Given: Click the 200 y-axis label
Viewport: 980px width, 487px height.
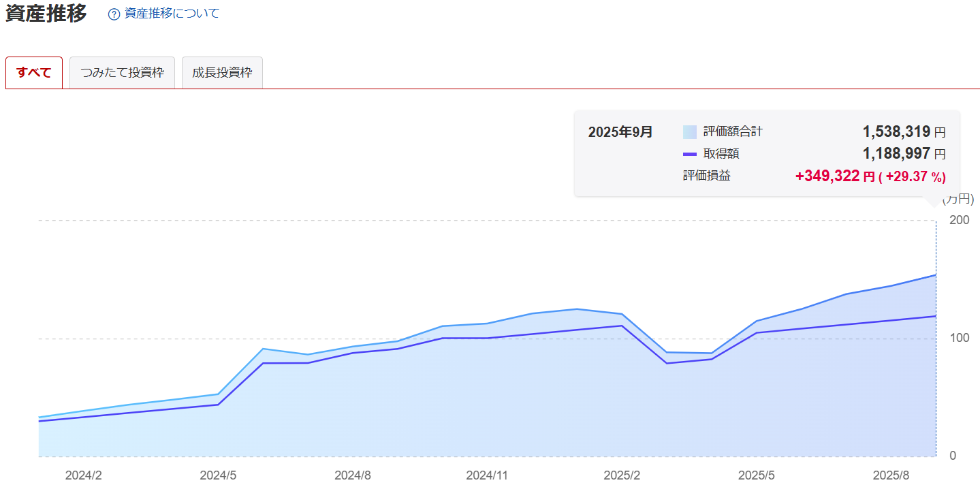Looking at the screenshot, I should coord(958,220).
